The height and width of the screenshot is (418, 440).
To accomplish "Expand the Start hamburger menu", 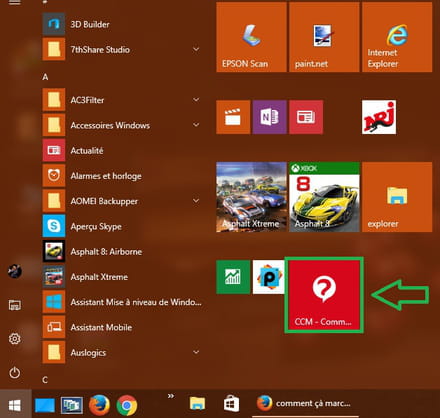I will [15, 3].
